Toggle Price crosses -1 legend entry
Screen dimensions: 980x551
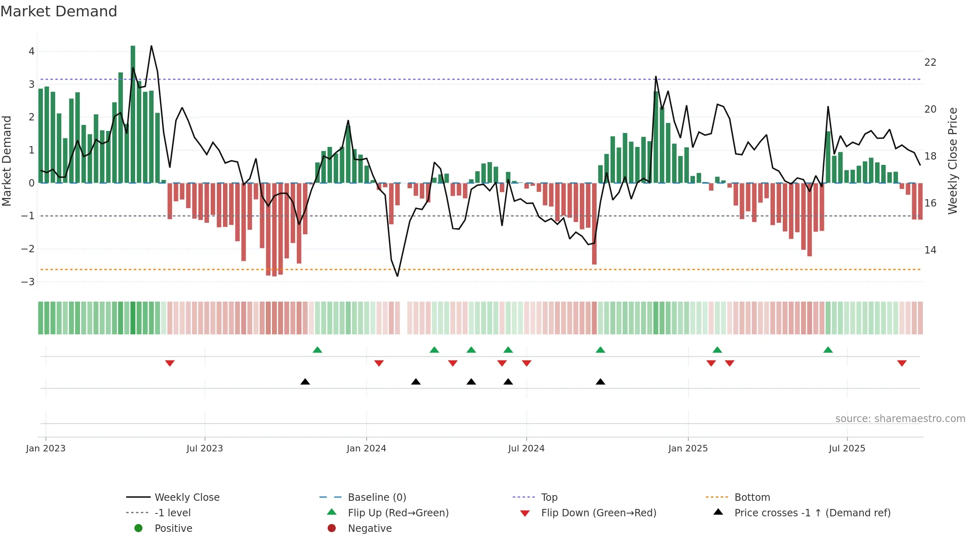[802, 513]
